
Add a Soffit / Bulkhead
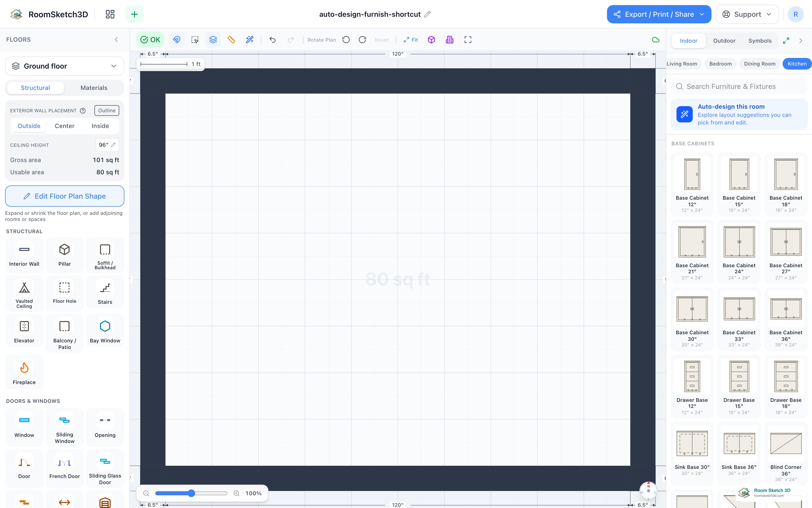[x=105, y=255]
